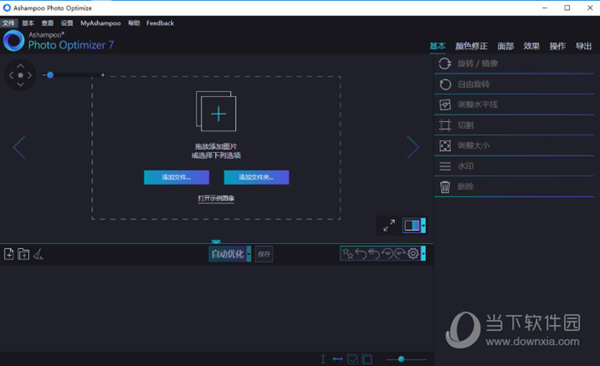Image resolution: width=600 pixels, height=366 pixels.
Task: Click the thumbnail size slider handle
Action: pos(401,359)
